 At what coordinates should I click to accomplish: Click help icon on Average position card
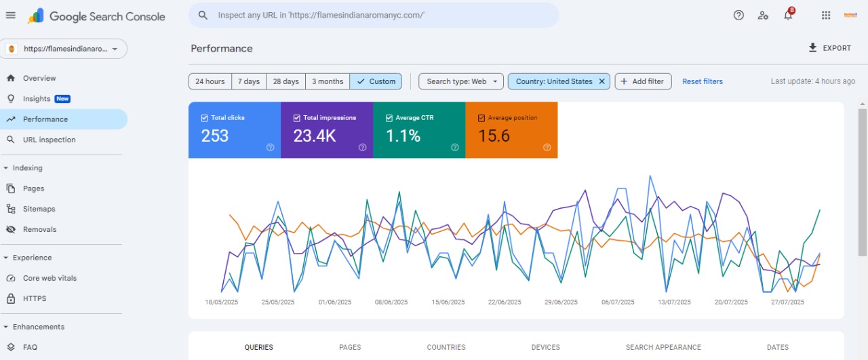(x=547, y=147)
